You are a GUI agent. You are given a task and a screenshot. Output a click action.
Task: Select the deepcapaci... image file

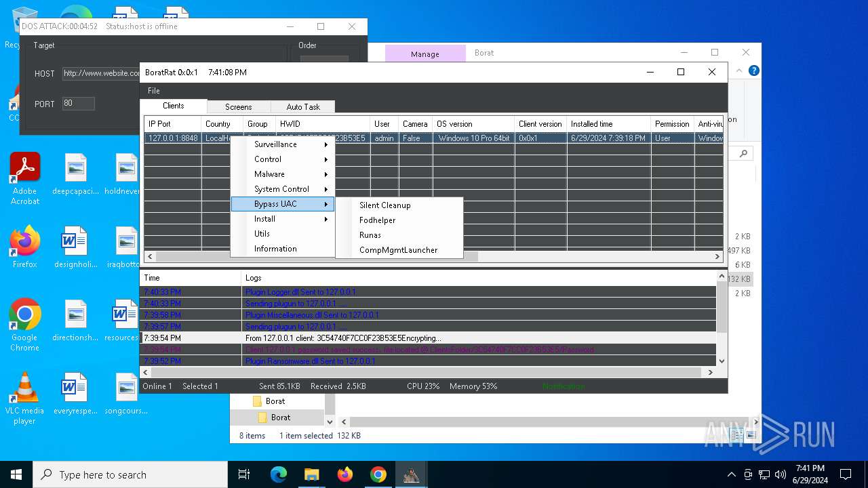coord(76,175)
